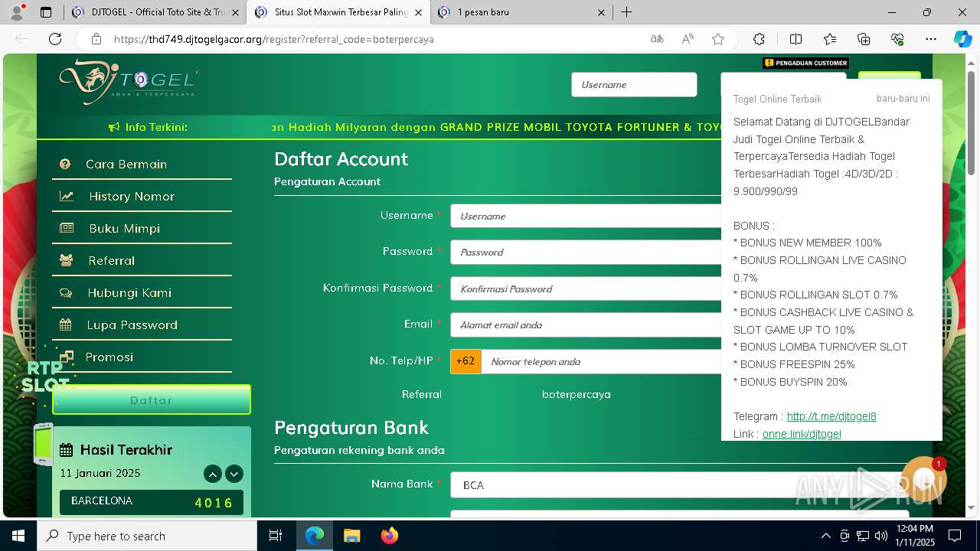Click the address bar URL
The image size is (980, 551).
pyautogui.click(x=274, y=39)
